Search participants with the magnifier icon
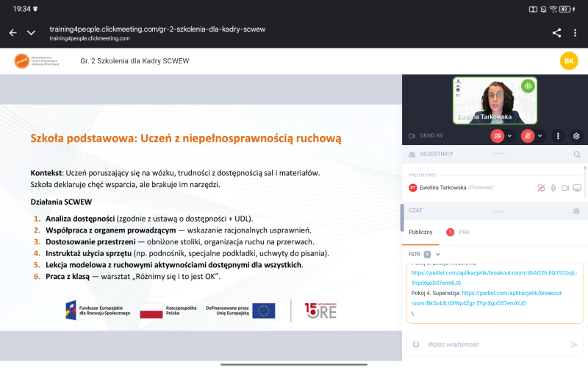The image size is (588, 368). pos(576,155)
